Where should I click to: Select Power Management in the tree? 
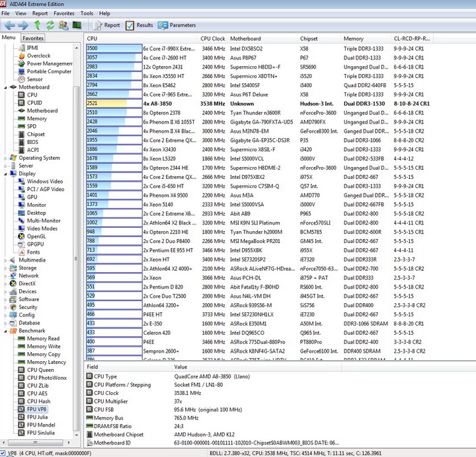(50, 63)
